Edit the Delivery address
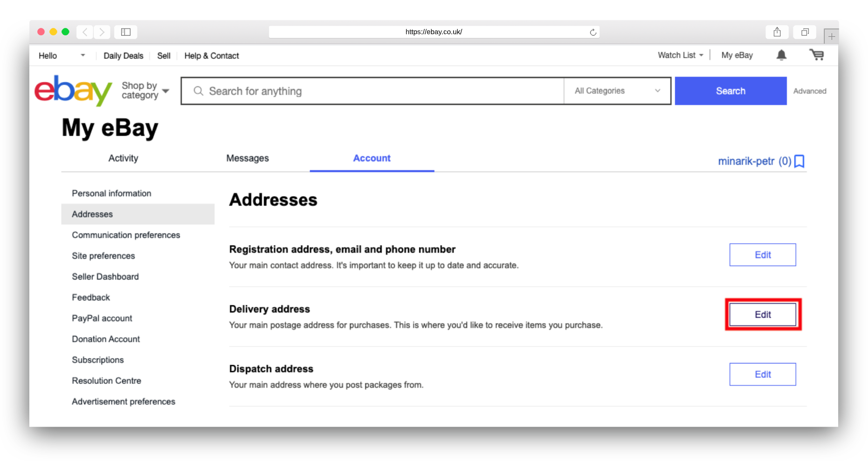This screenshot has width=868, height=461. pyautogui.click(x=762, y=315)
